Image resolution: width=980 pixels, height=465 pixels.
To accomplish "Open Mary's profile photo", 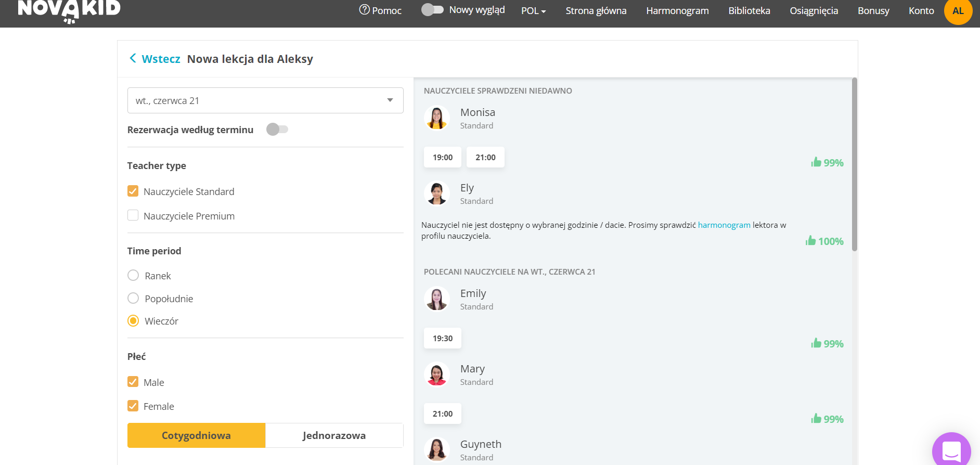I will [437, 374].
